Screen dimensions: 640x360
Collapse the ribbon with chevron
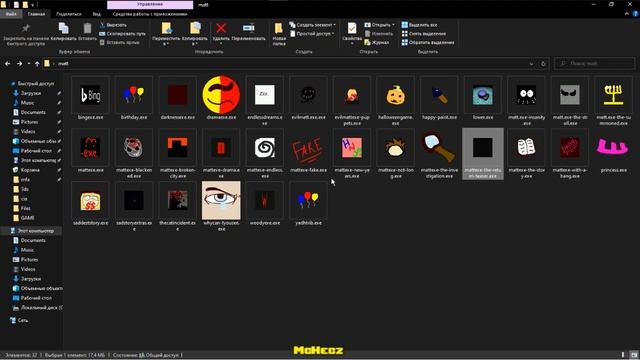[x=627, y=13]
